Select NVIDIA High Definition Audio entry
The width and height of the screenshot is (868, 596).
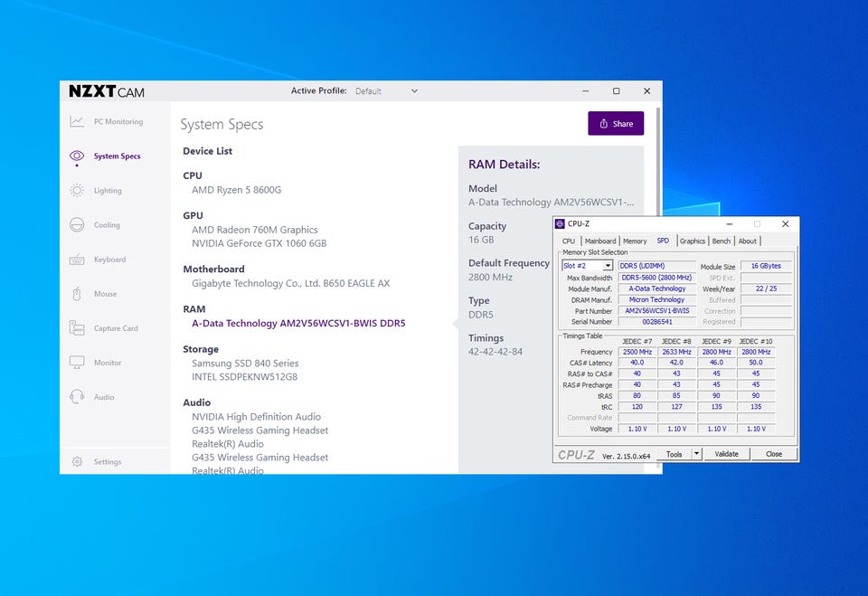pyautogui.click(x=256, y=417)
